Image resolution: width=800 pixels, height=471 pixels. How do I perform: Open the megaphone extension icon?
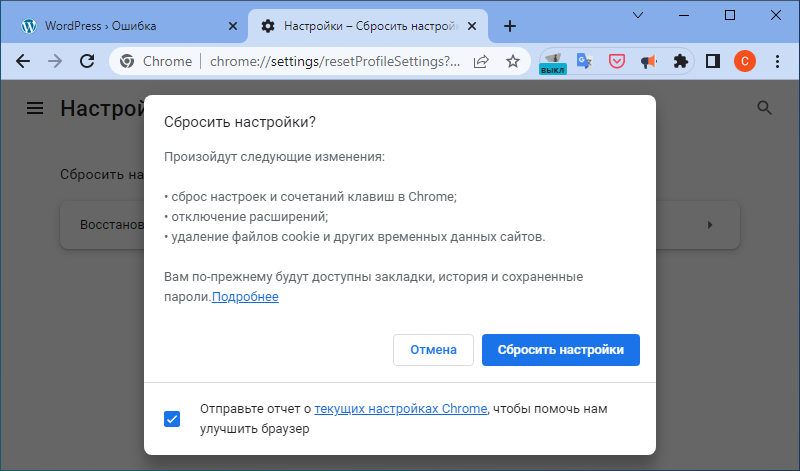click(x=648, y=62)
